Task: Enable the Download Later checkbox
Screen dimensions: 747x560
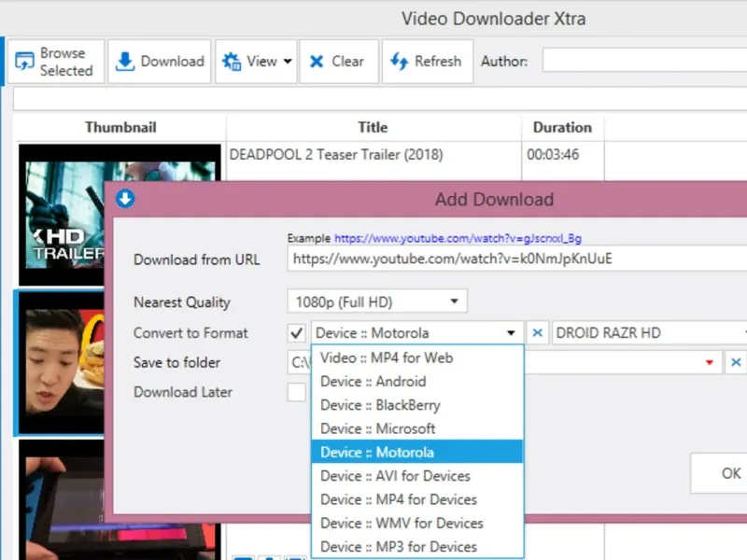Action: click(296, 392)
